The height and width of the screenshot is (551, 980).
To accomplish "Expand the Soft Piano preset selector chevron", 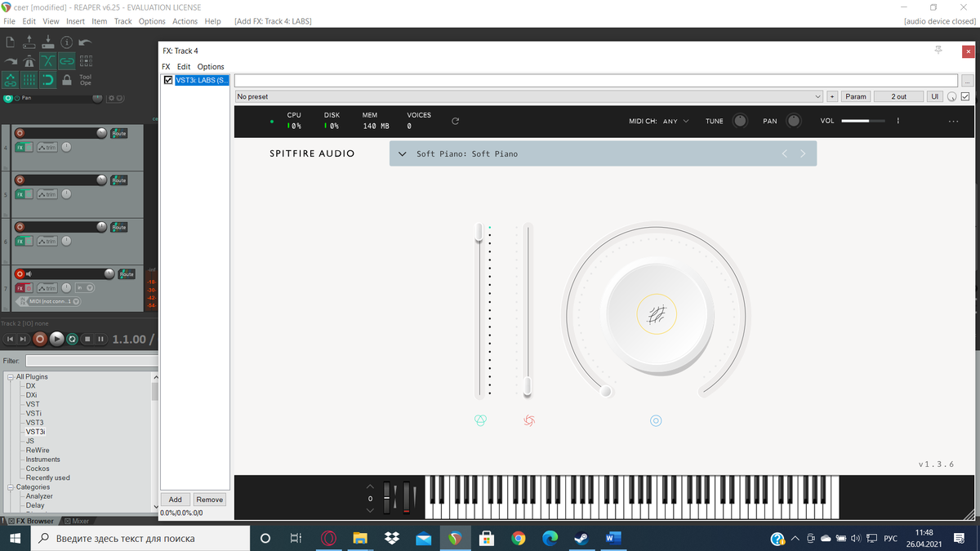I will coord(402,153).
